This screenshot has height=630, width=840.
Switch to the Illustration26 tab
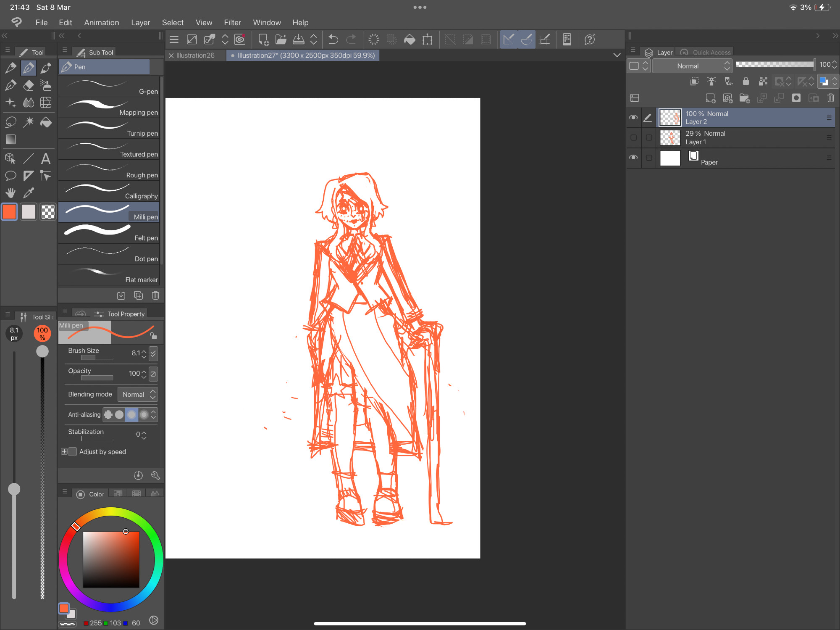195,55
